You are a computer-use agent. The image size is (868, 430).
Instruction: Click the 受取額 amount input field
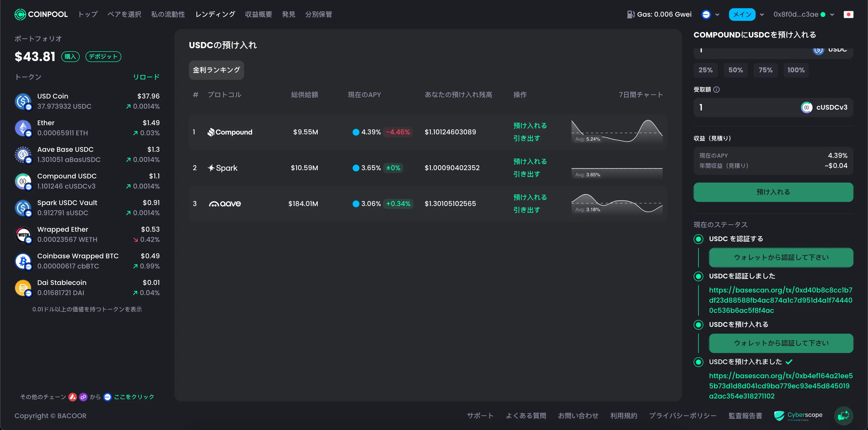point(773,107)
